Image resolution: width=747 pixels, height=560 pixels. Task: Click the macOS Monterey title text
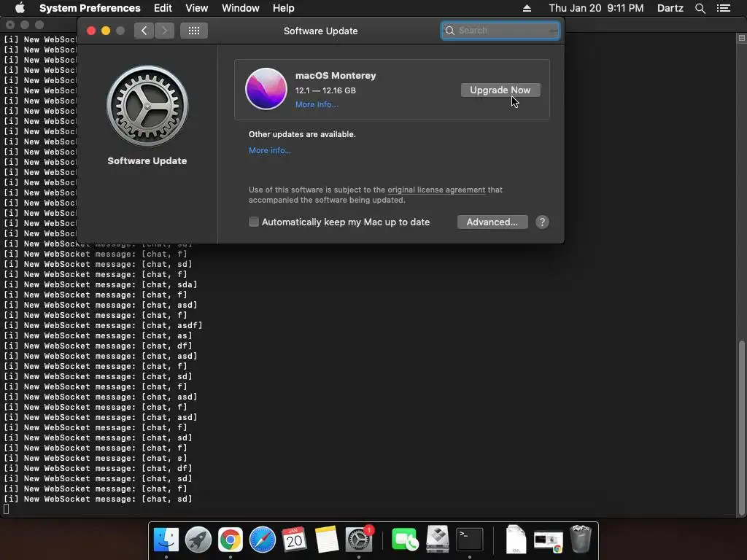pos(336,75)
